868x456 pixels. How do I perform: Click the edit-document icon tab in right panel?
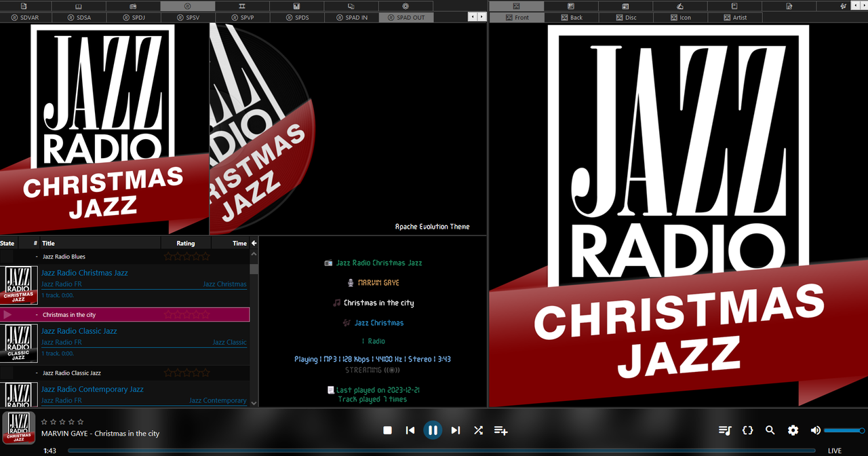[789, 6]
